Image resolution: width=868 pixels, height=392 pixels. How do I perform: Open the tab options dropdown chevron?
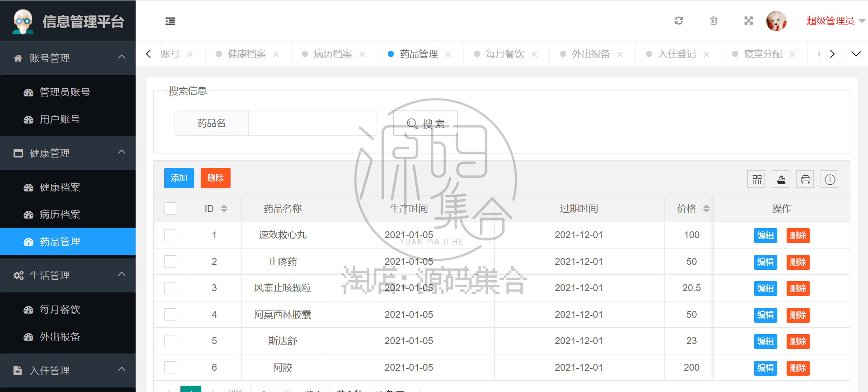click(856, 54)
